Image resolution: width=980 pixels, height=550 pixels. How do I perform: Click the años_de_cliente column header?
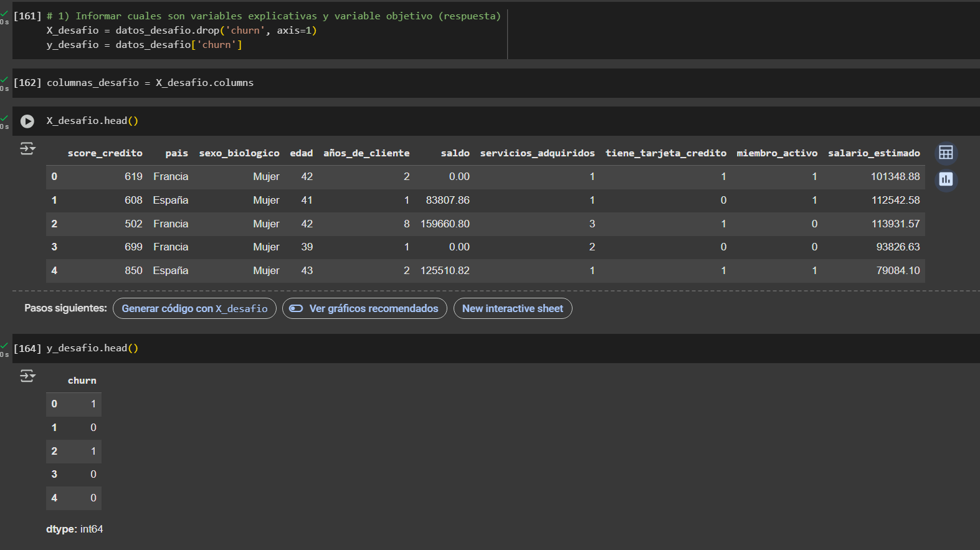click(366, 153)
